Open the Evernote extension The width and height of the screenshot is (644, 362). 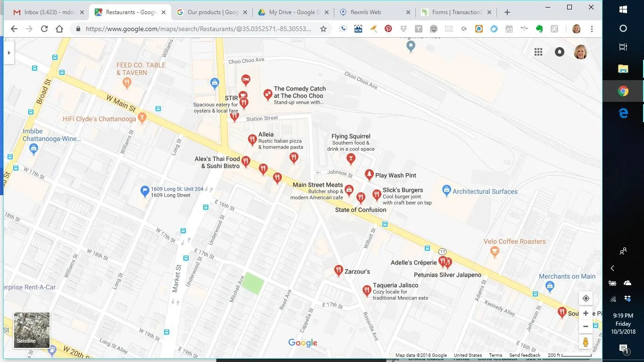coord(539,29)
